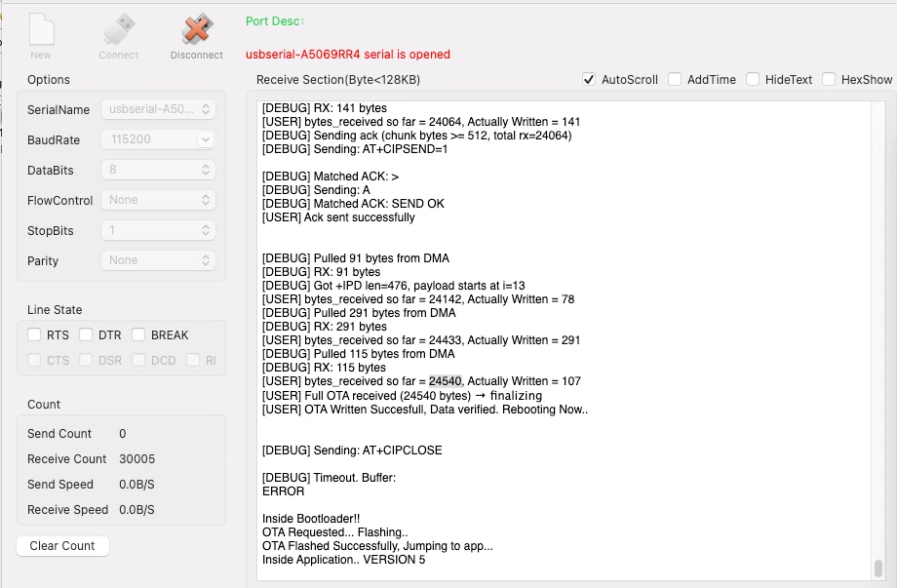The image size is (897, 588).
Task: Open the FlowControl dropdown
Action: point(157,200)
